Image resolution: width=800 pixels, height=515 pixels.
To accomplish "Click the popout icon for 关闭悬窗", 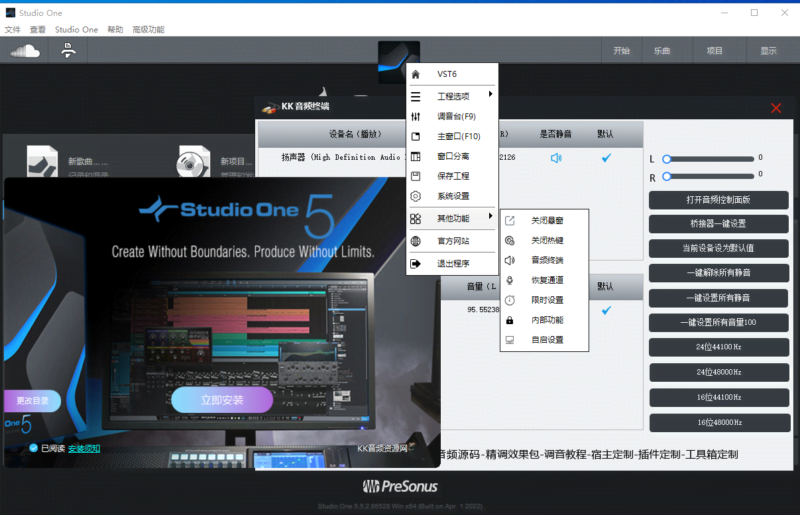I will tap(510, 220).
